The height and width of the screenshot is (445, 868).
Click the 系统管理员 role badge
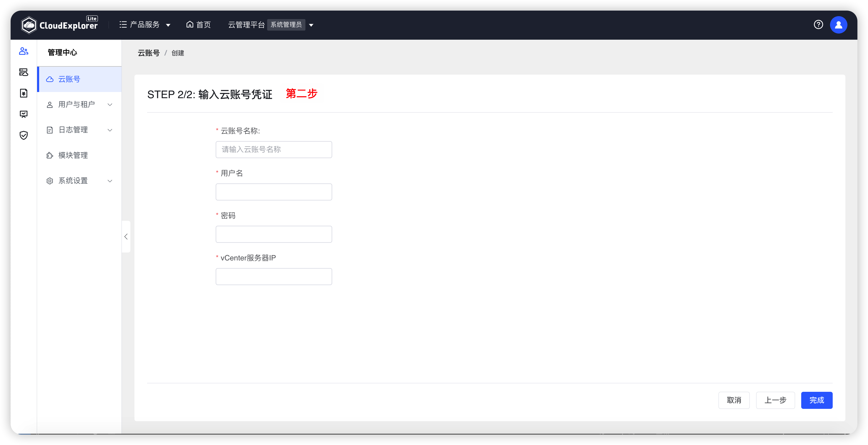pos(286,25)
